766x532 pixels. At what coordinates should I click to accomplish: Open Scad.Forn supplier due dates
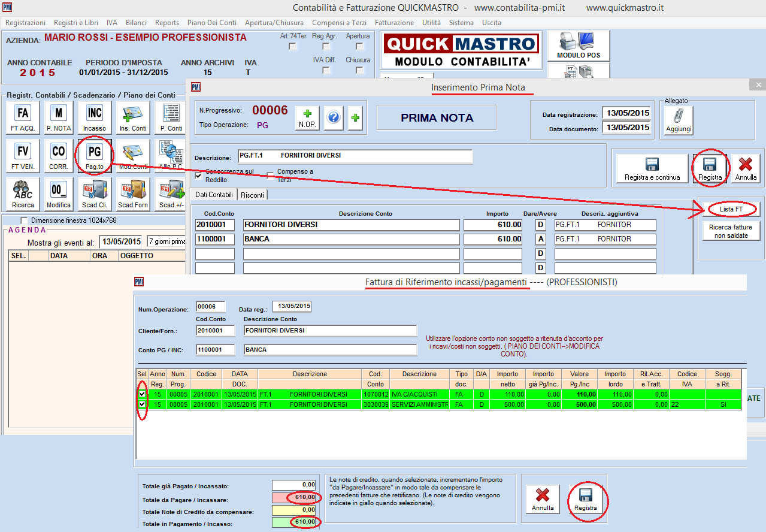coord(133,194)
